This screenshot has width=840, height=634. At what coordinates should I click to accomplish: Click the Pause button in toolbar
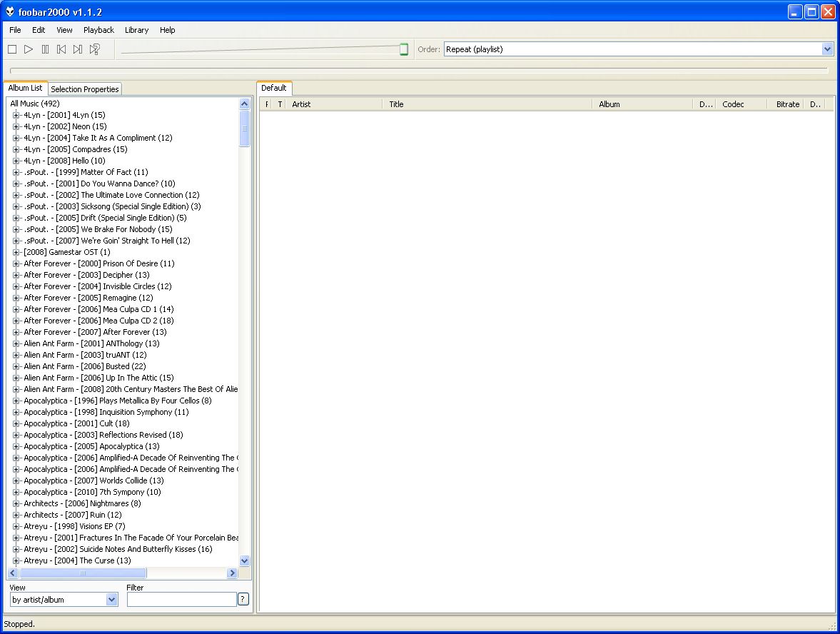pyautogui.click(x=46, y=49)
